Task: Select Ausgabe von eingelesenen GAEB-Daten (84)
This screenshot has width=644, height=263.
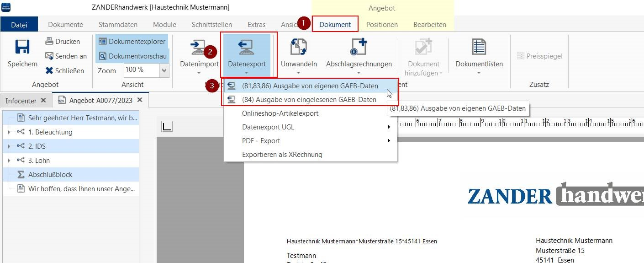Action: [x=309, y=100]
